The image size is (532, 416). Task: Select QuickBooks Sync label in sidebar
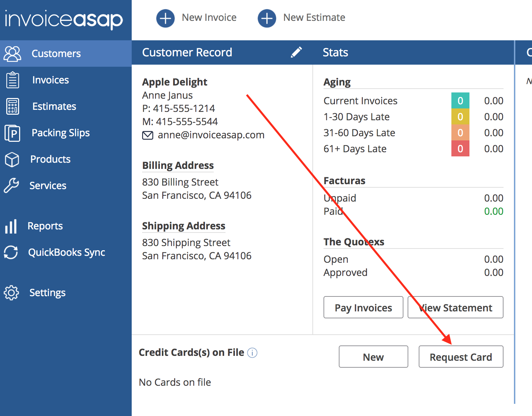[67, 252]
